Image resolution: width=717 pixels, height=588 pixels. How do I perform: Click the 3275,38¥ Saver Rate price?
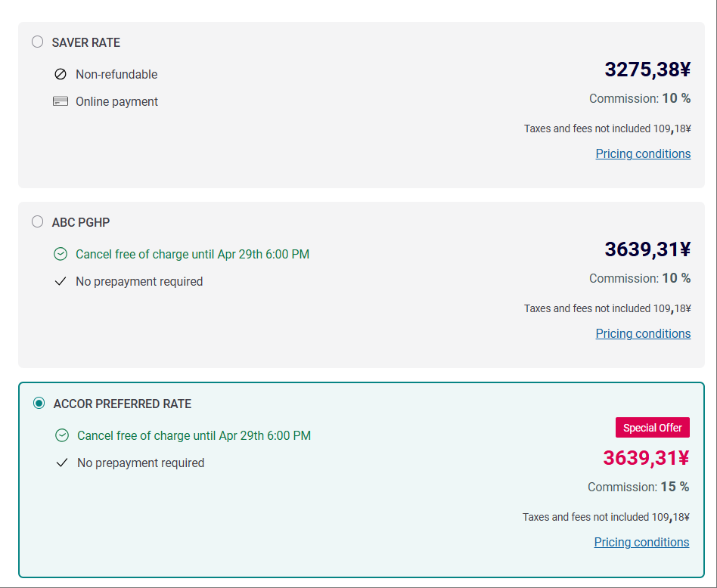647,70
